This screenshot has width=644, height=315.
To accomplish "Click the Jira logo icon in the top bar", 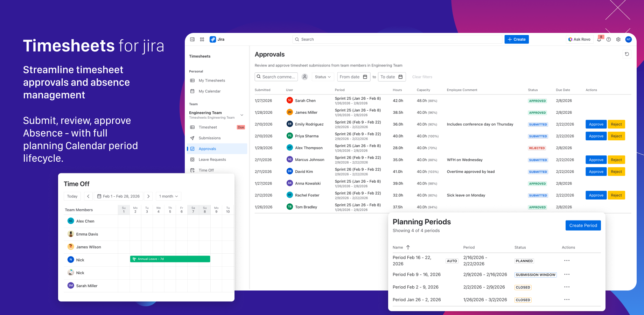I will (213, 39).
